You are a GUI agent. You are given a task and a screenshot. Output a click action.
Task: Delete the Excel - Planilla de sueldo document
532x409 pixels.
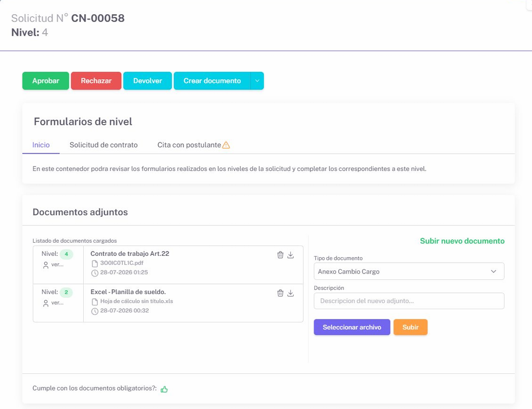280,294
